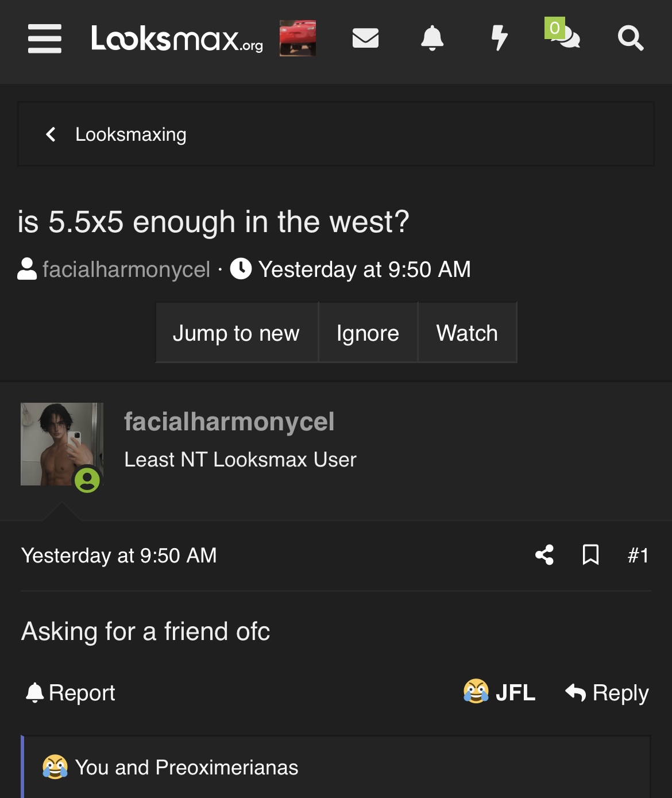672x798 pixels.
Task: Bookmark post number one
Action: 590,555
